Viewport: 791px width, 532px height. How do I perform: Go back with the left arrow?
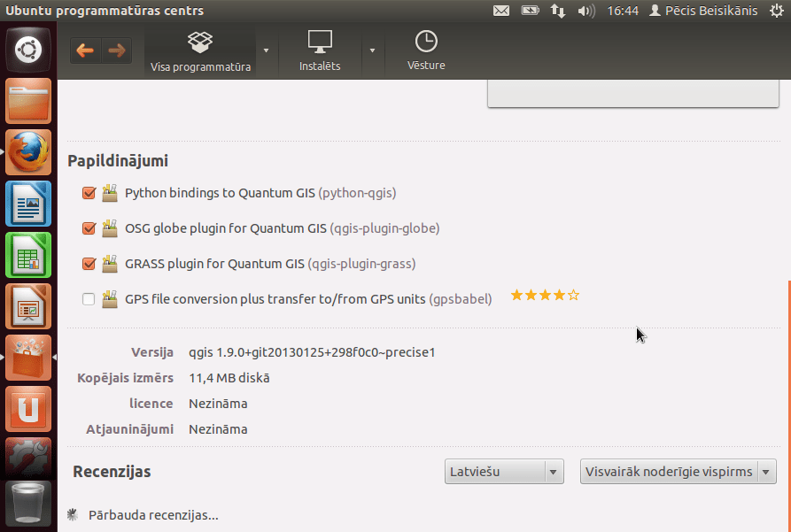[x=85, y=50]
